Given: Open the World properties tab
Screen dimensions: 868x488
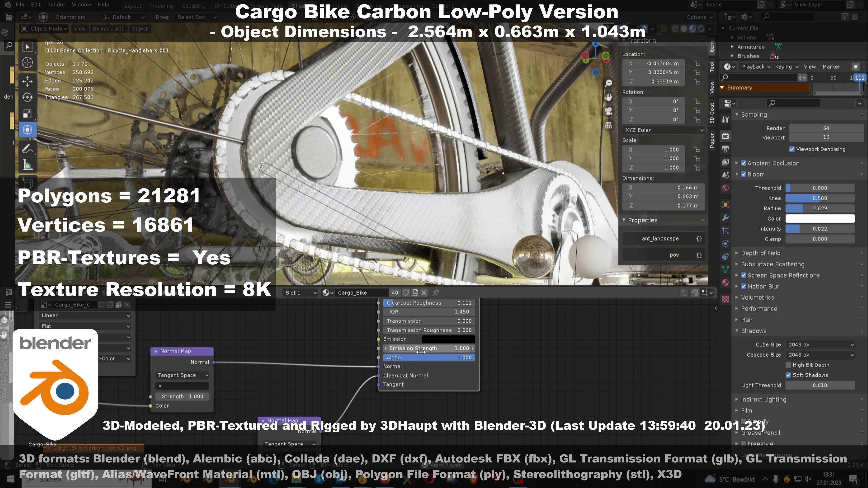Looking at the screenshot, I should [x=725, y=188].
